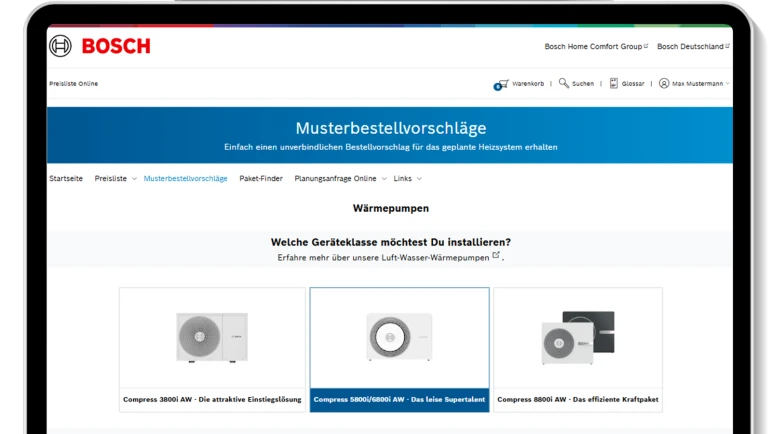This screenshot has height=434, width=770.
Task: Open the Links navigation item
Action: click(403, 179)
